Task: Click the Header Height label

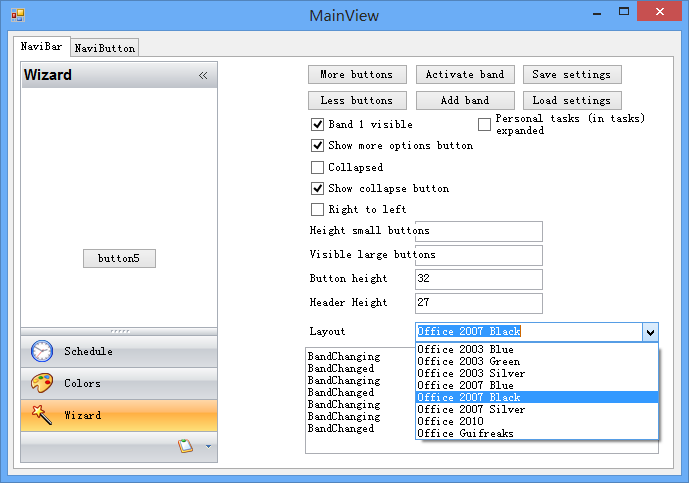Action: click(348, 302)
